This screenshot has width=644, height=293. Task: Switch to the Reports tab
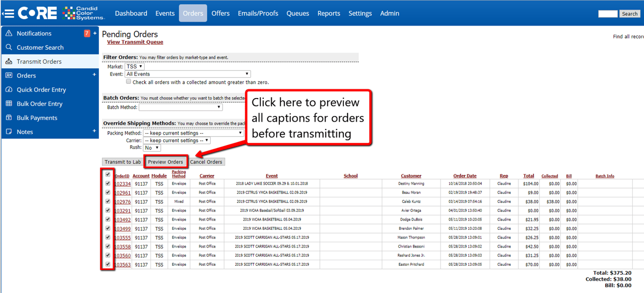coord(329,13)
